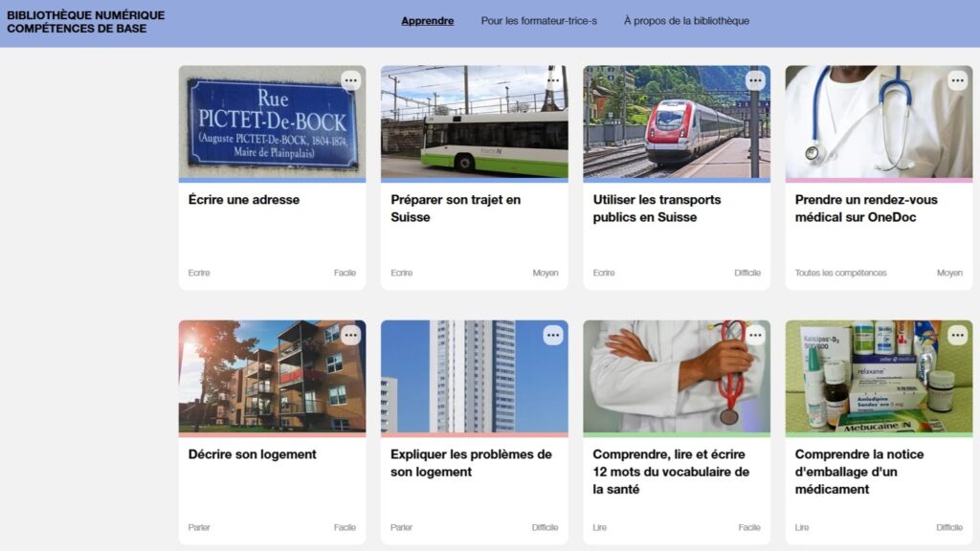
Task: Open three-dot menu on Préparer son trajet card
Action: coord(553,80)
